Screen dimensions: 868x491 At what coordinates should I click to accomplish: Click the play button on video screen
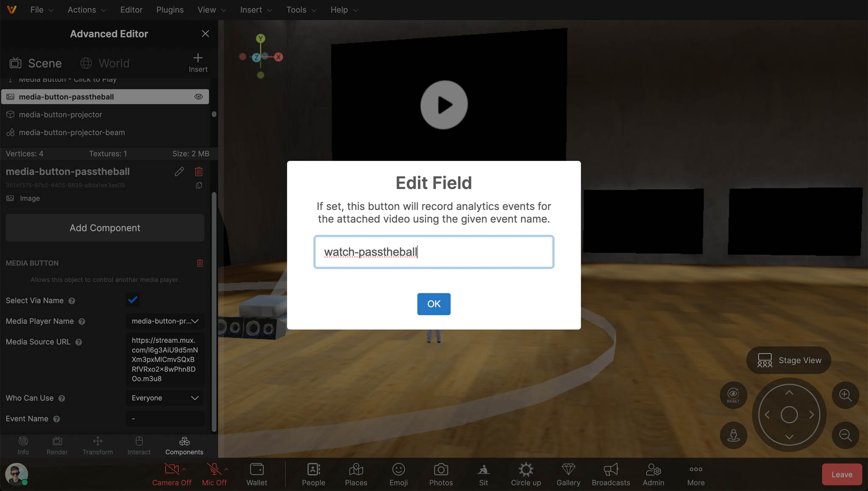click(444, 105)
